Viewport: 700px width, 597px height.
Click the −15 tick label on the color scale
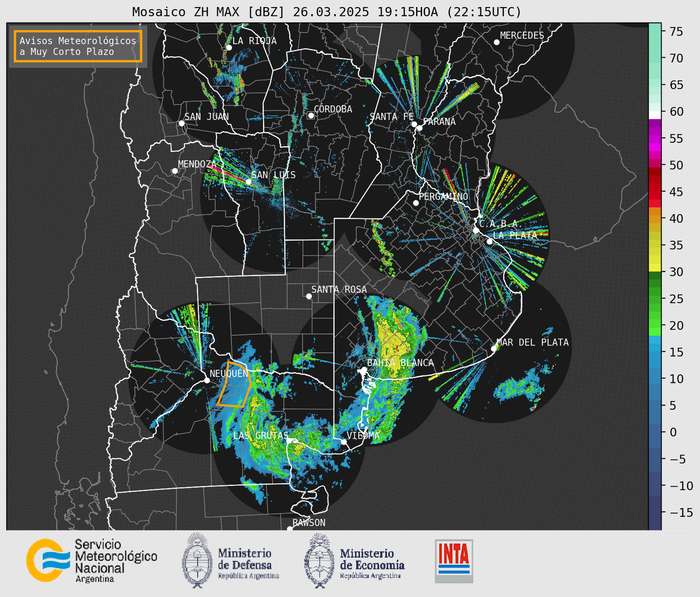click(x=681, y=512)
